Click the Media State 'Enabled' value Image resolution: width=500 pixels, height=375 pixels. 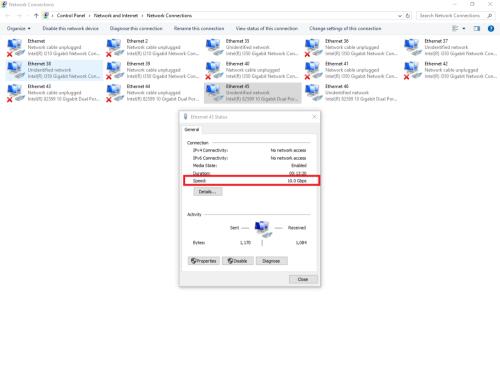tap(299, 165)
